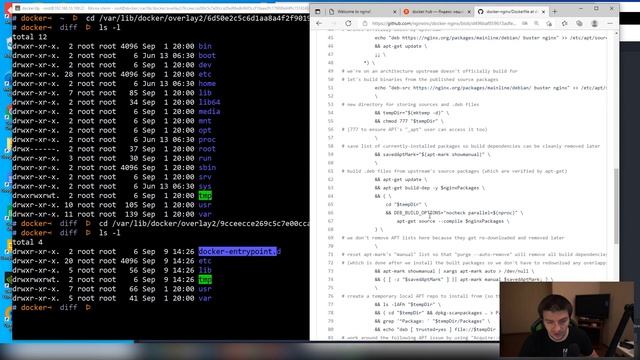The width and height of the screenshot is (640, 360).
Task: Click the 'root' directory name in terminal
Action: pyautogui.click(x=207, y=149)
